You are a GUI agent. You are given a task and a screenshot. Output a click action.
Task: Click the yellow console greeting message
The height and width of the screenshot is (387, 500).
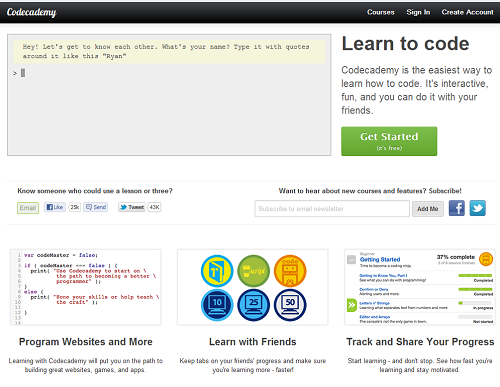click(169, 51)
